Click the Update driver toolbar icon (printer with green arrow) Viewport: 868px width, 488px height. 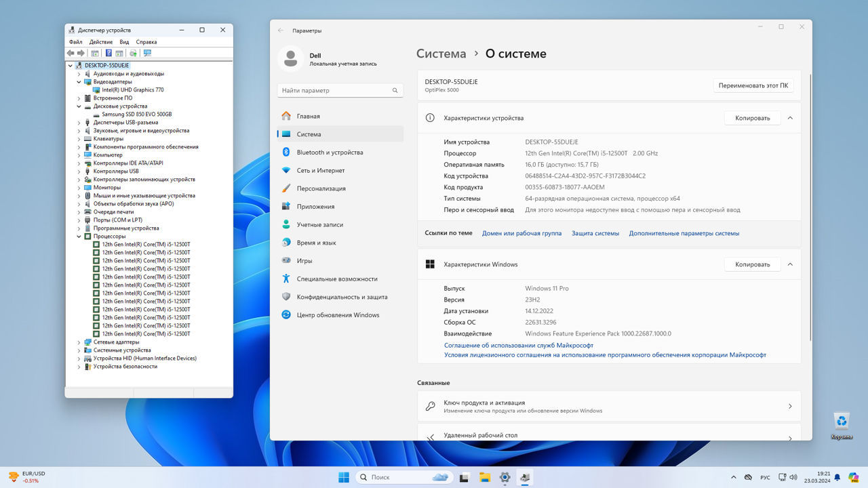[133, 53]
